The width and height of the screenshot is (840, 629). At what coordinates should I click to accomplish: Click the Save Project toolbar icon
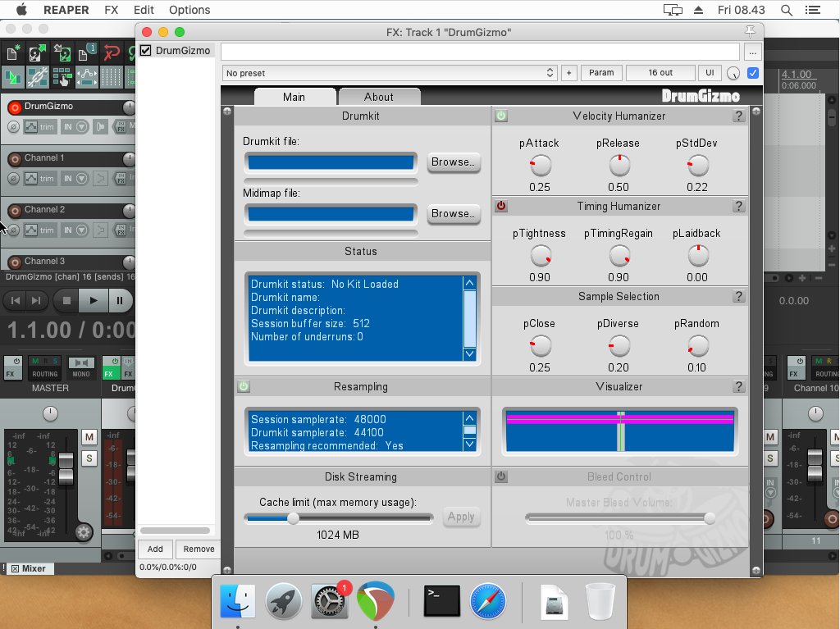tap(62, 53)
